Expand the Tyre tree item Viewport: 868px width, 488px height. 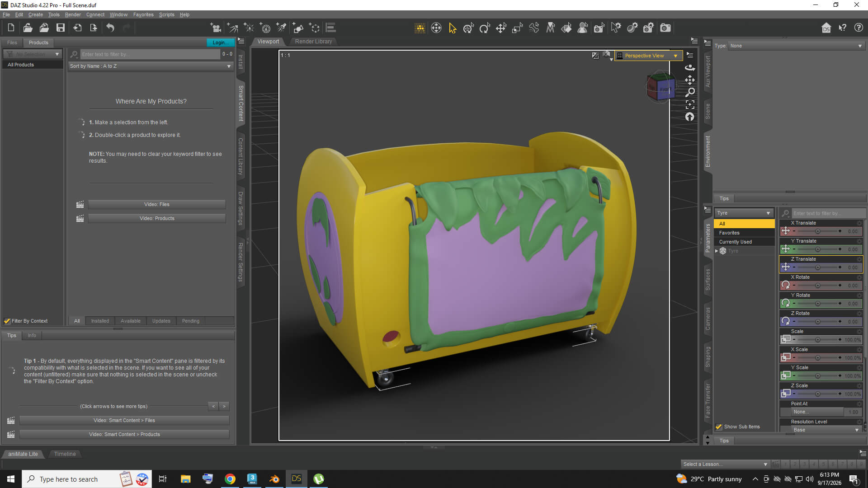[717, 251]
